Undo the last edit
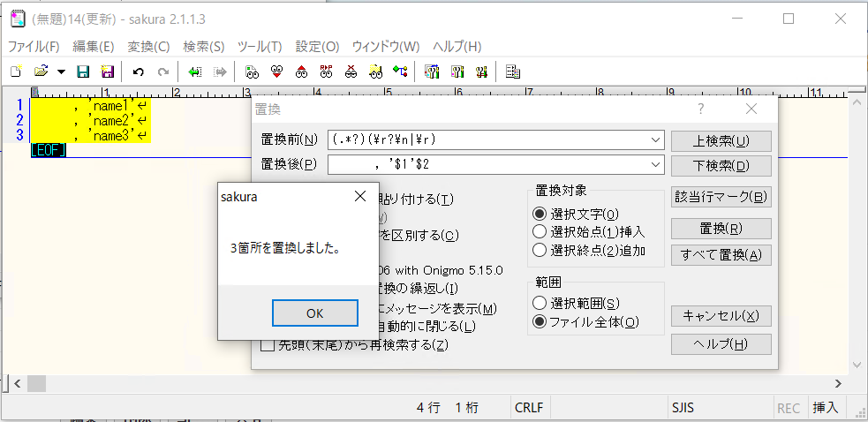 tap(139, 72)
